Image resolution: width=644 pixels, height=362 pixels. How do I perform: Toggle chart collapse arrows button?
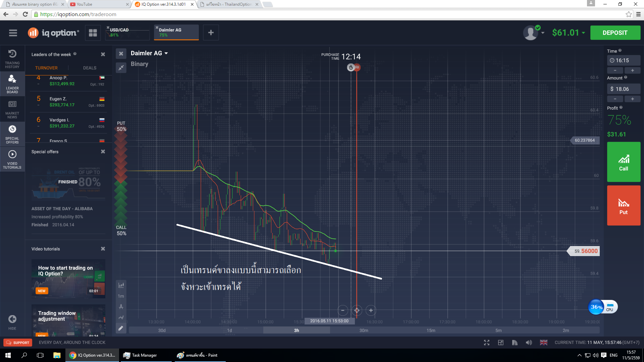pyautogui.click(x=121, y=68)
